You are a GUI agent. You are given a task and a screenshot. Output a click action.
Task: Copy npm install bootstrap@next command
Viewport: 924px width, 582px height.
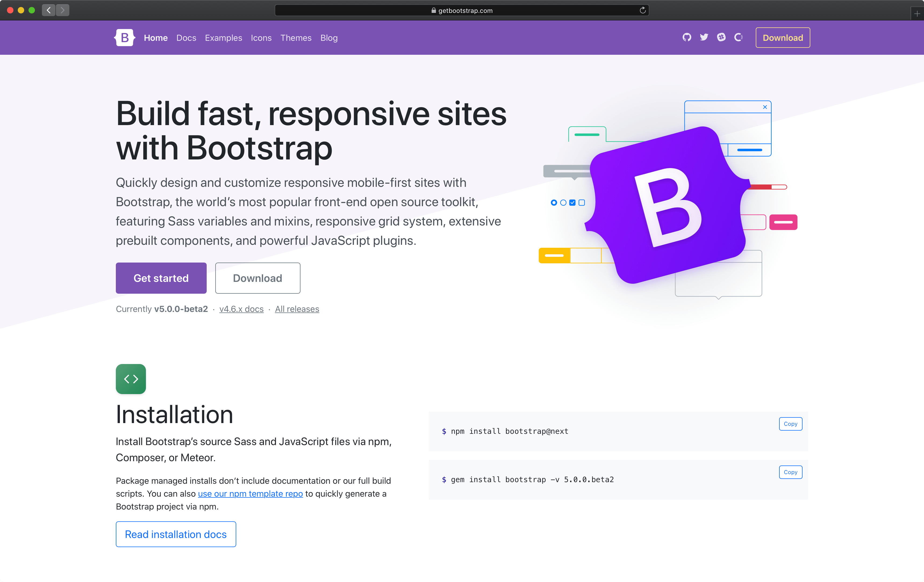point(790,423)
